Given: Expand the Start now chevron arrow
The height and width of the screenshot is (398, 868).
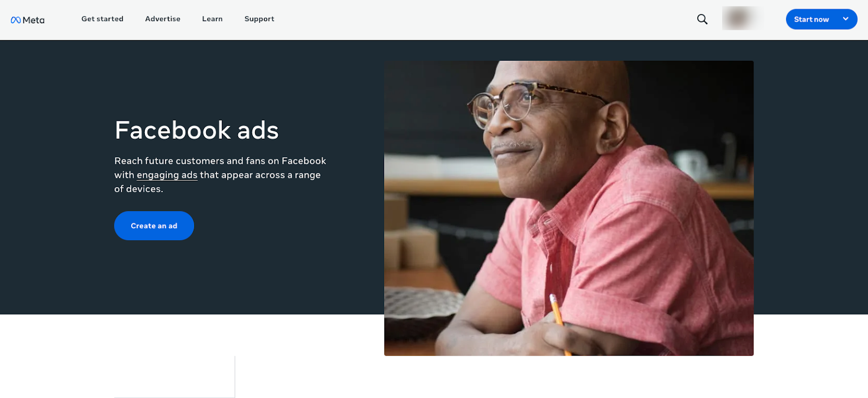Looking at the screenshot, I should pos(845,19).
